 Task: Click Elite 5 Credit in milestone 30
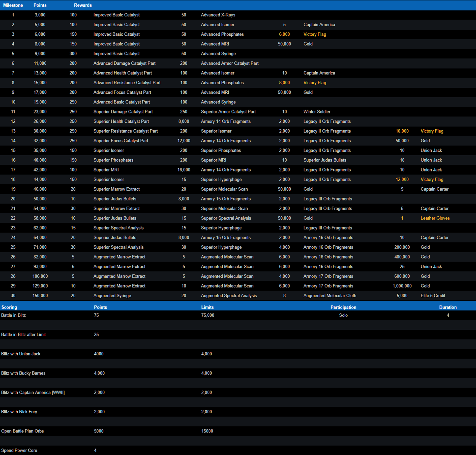tap(433, 295)
